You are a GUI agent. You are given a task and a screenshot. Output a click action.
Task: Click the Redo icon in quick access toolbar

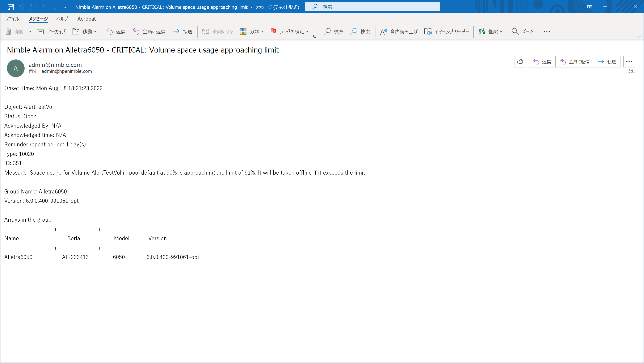[33, 7]
